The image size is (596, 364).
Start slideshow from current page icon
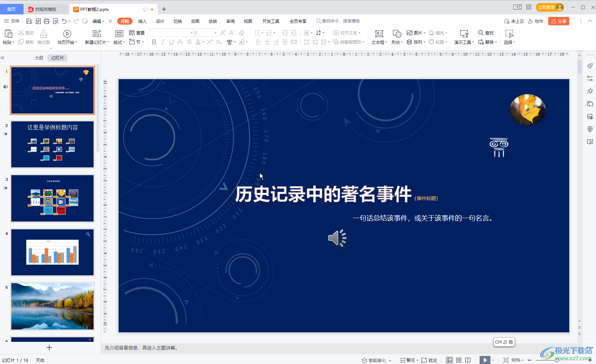[67, 34]
